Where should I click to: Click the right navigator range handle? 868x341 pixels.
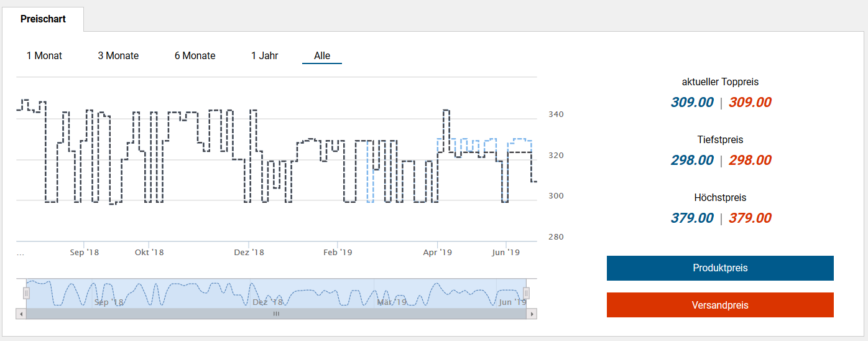526,293
